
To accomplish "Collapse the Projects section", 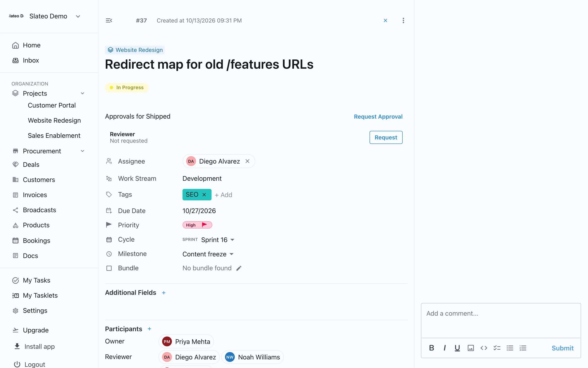I will tap(82, 93).
